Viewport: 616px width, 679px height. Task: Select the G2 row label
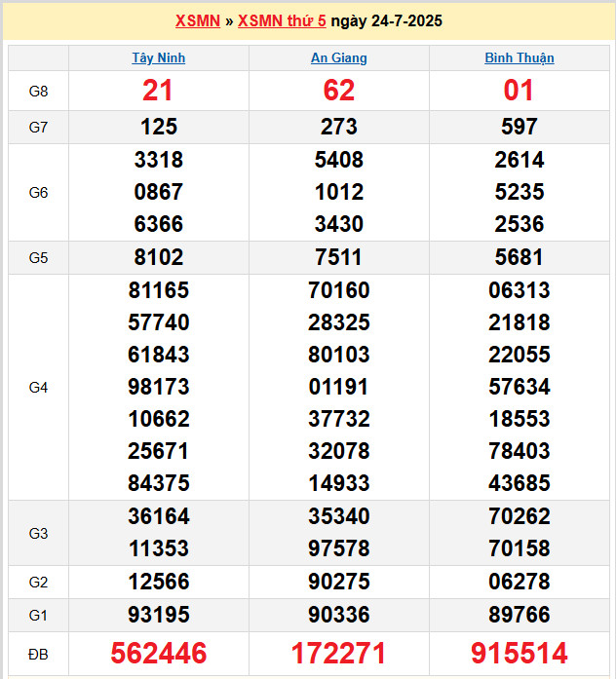(x=38, y=583)
